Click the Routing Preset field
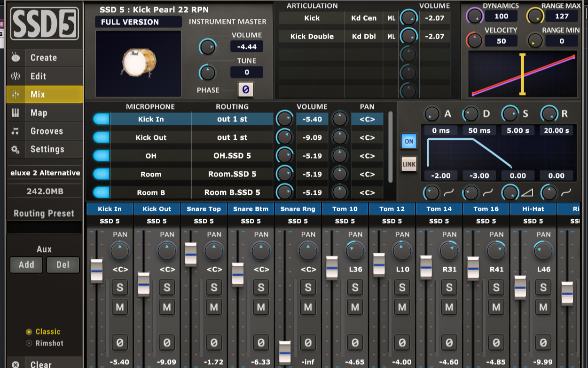This screenshot has height=368, width=588. pyautogui.click(x=44, y=228)
